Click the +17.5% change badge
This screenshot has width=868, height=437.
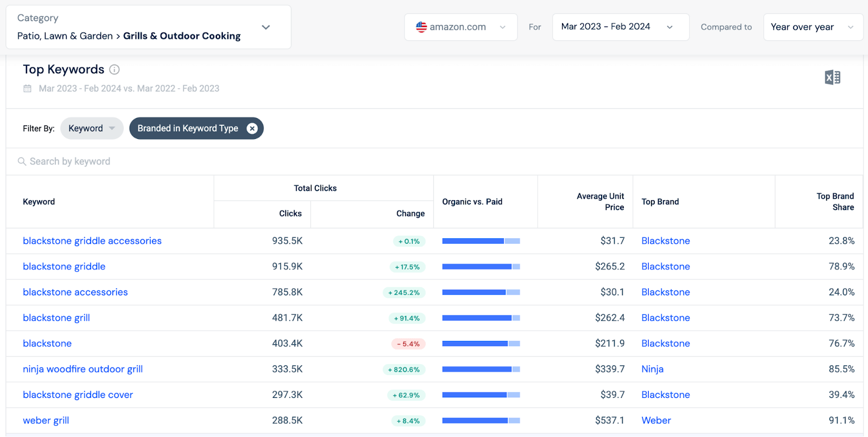[x=407, y=267]
